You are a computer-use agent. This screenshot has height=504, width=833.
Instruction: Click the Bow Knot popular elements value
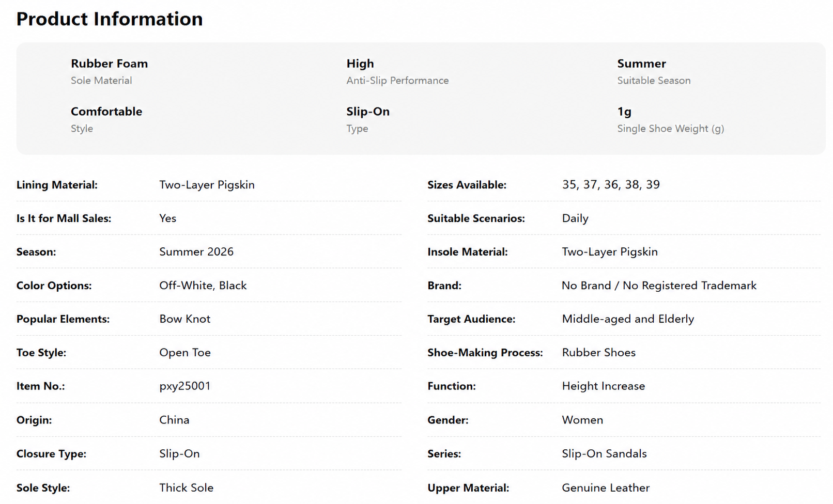coord(185,319)
